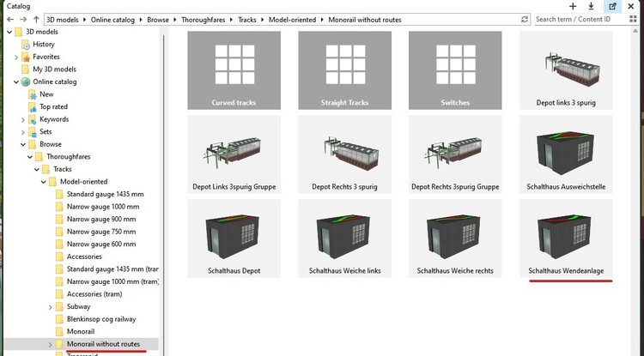This screenshot has width=644, height=356.
Task: Select Standard gauge 1435 mm folder
Action: pyautogui.click(x=105, y=194)
